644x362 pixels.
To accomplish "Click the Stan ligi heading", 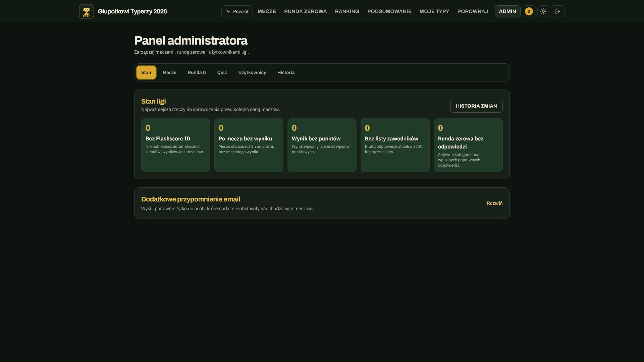I will [x=154, y=101].
